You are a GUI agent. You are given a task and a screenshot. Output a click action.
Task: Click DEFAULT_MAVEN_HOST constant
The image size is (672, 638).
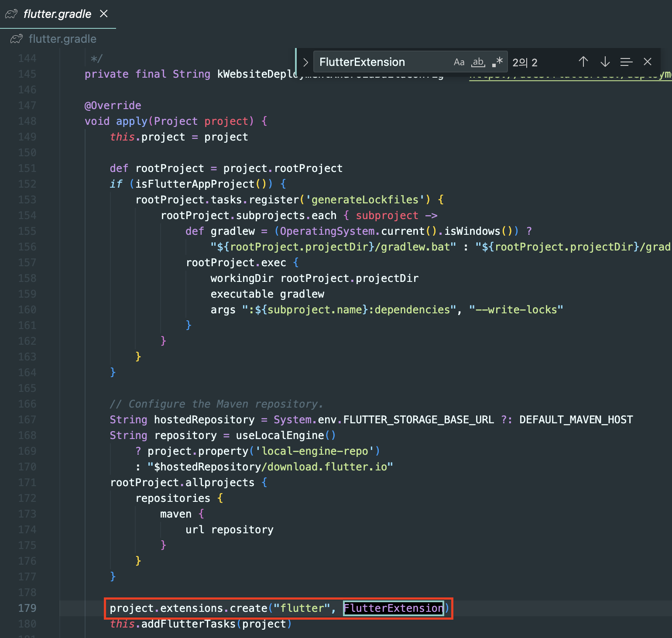(576, 419)
